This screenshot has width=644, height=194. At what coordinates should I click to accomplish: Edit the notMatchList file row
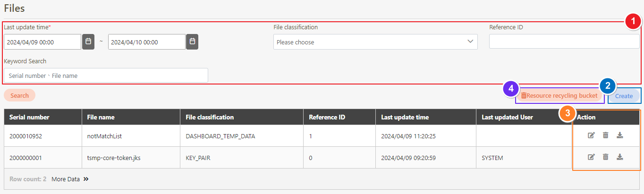point(591,135)
